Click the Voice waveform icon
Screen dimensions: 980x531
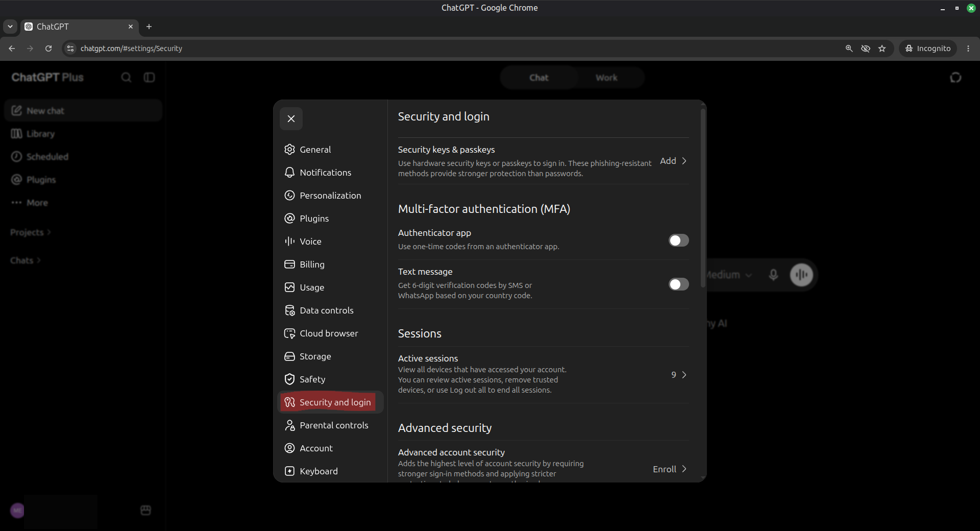(x=289, y=242)
